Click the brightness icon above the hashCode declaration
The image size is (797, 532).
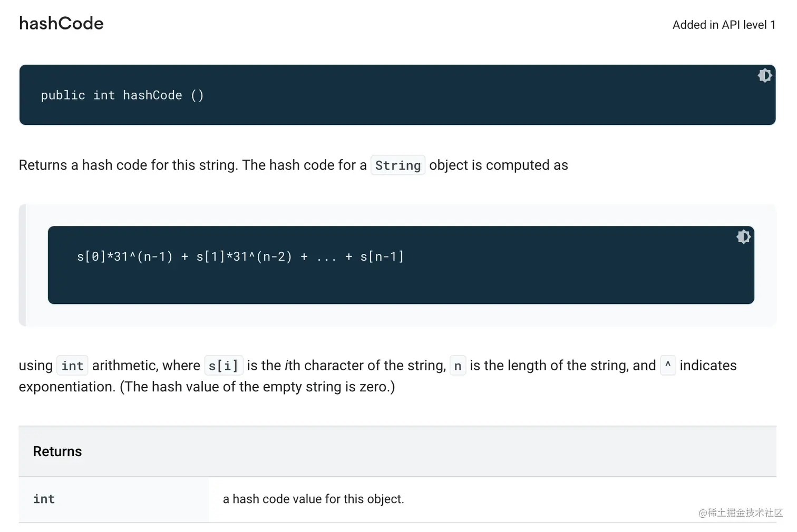[765, 75]
